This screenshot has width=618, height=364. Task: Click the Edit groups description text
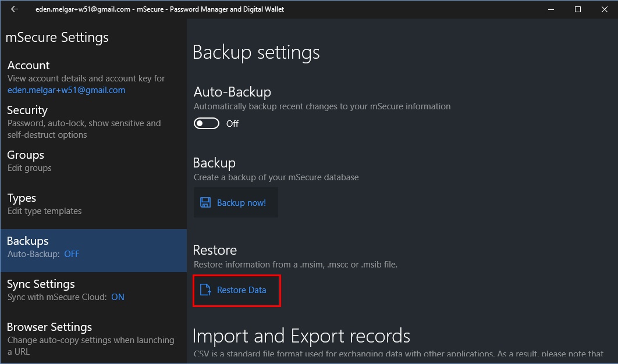click(30, 168)
